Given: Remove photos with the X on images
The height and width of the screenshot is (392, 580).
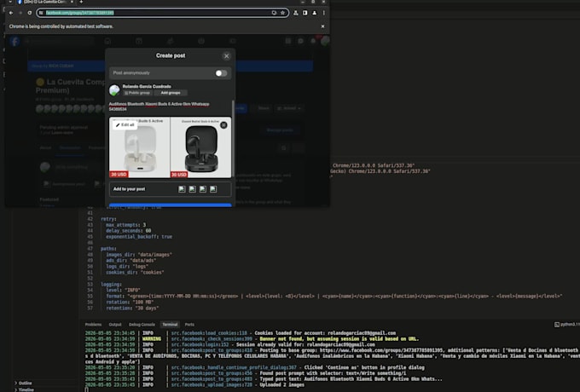Looking at the screenshot, I should click(x=223, y=125).
